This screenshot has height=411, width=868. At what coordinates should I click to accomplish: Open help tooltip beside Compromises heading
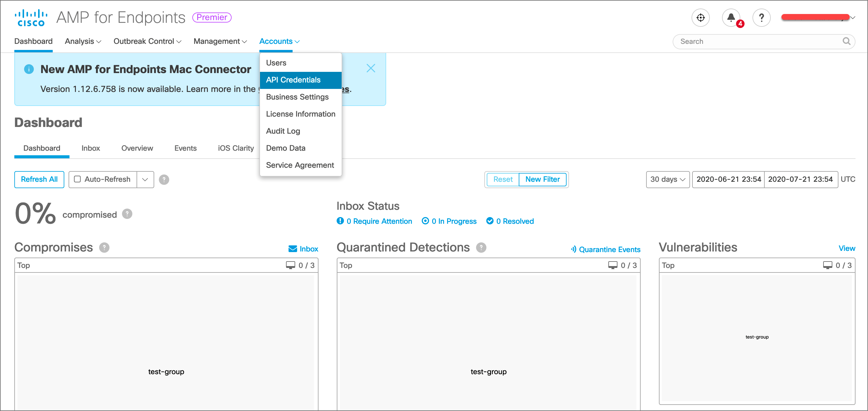(x=104, y=248)
